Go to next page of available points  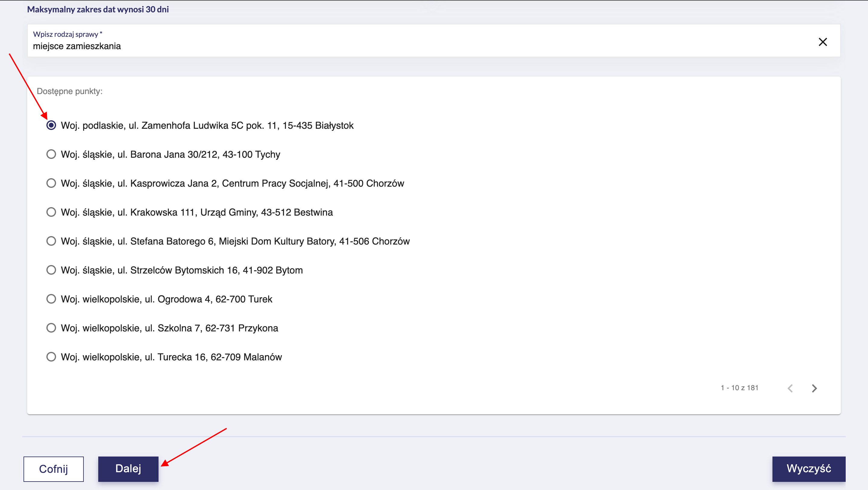point(814,388)
